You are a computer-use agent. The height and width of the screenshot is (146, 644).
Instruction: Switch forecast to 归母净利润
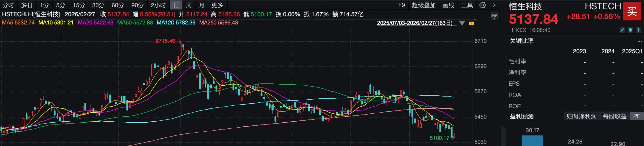581,116
